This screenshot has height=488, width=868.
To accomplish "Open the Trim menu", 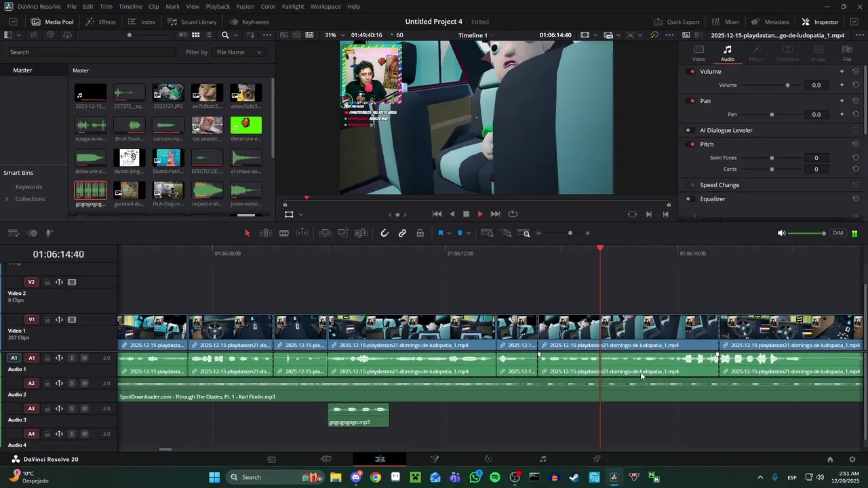I will pos(106,6).
